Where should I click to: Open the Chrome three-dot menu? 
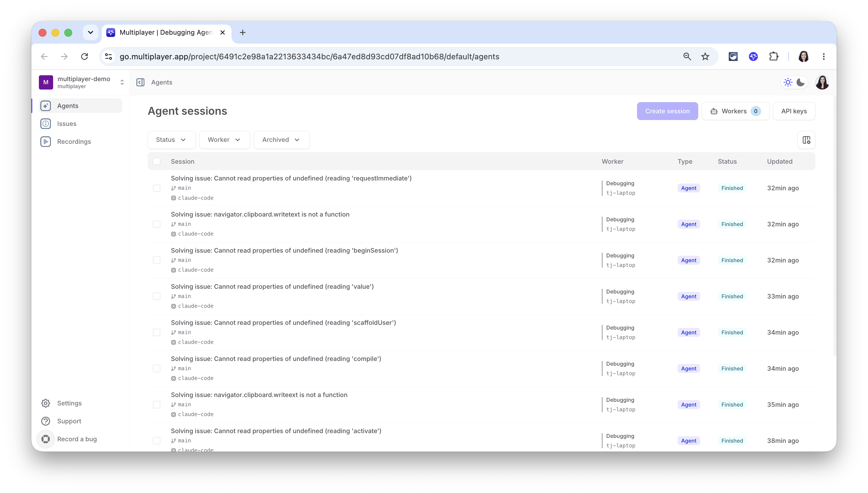point(824,57)
